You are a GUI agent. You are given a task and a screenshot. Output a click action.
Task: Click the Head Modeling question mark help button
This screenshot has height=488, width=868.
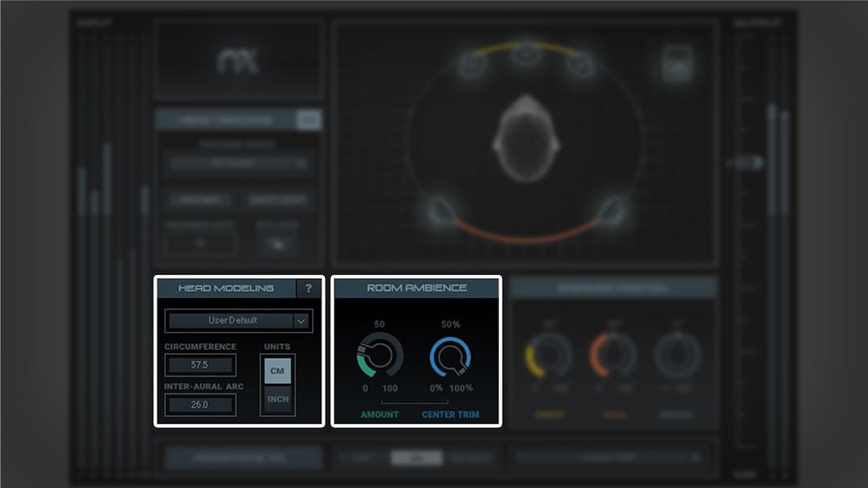coord(308,288)
